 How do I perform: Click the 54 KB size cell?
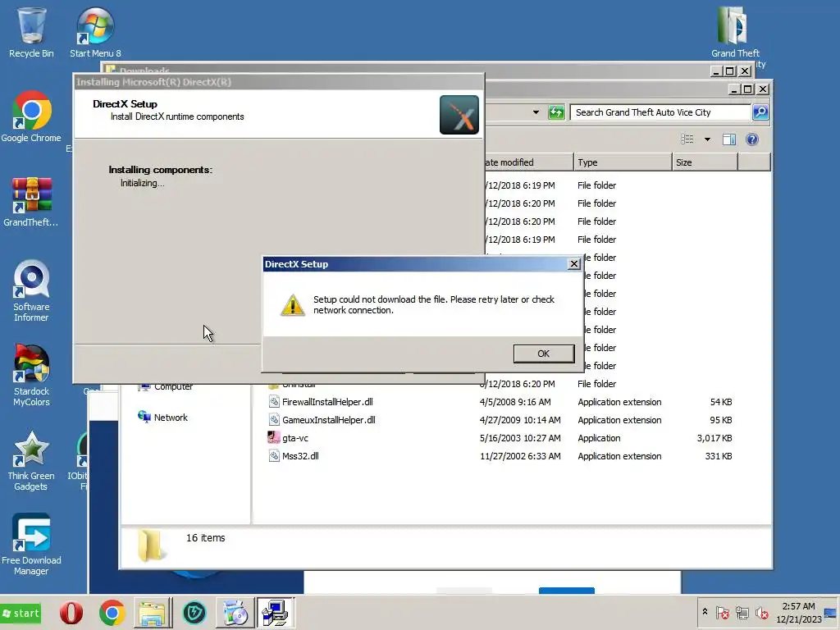coord(720,402)
